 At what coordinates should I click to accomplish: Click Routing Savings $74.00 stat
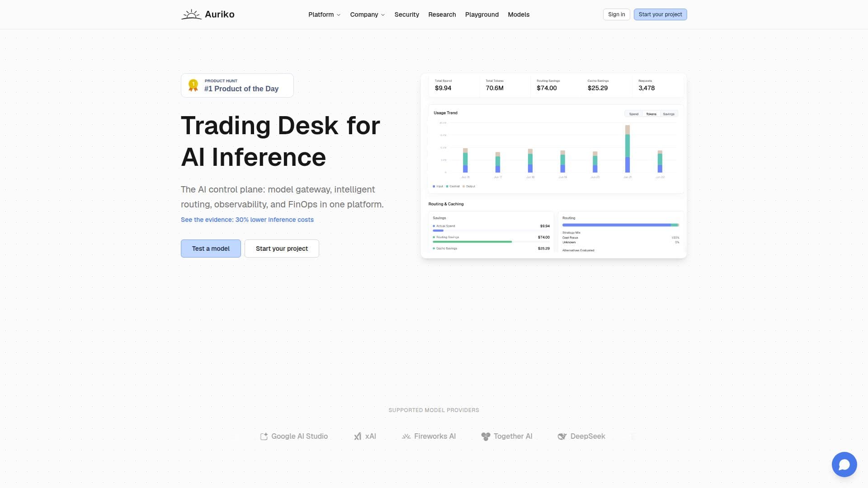pos(547,88)
